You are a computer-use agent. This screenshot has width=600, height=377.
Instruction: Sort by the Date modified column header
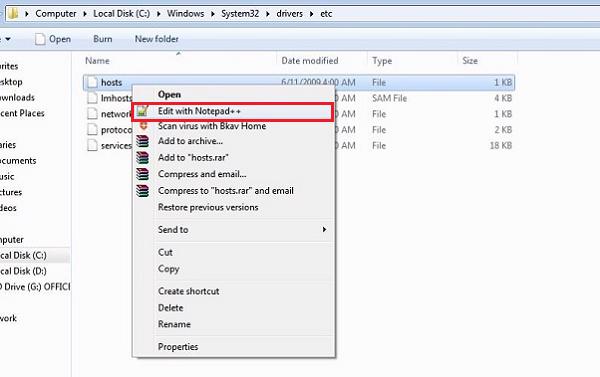310,60
